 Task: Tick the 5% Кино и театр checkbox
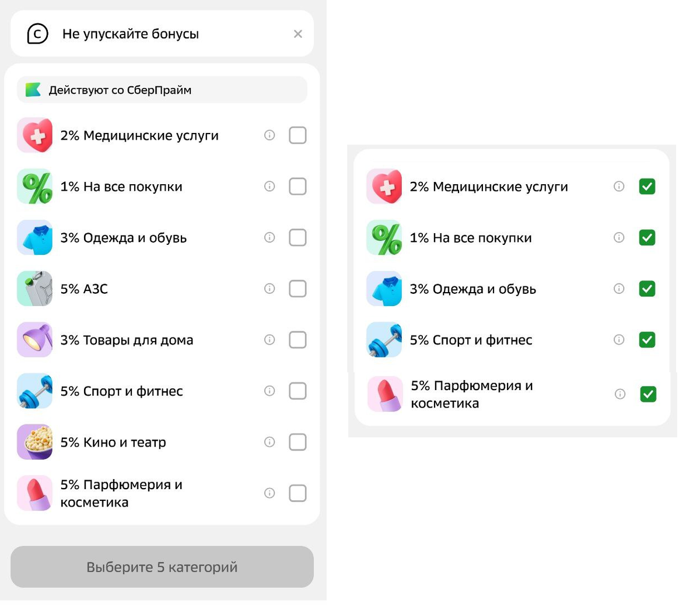pos(297,442)
